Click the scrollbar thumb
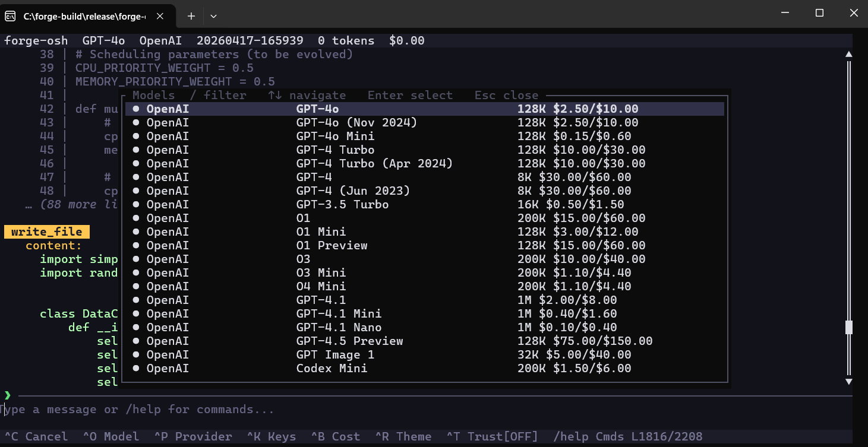868x447 pixels. pos(849,327)
